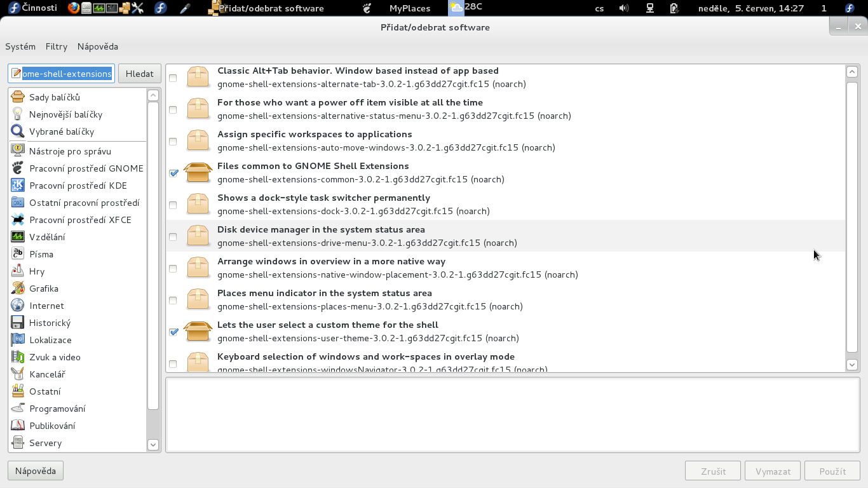Open the Systém menu
This screenshot has width=868, height=488.
coord(20,46)
